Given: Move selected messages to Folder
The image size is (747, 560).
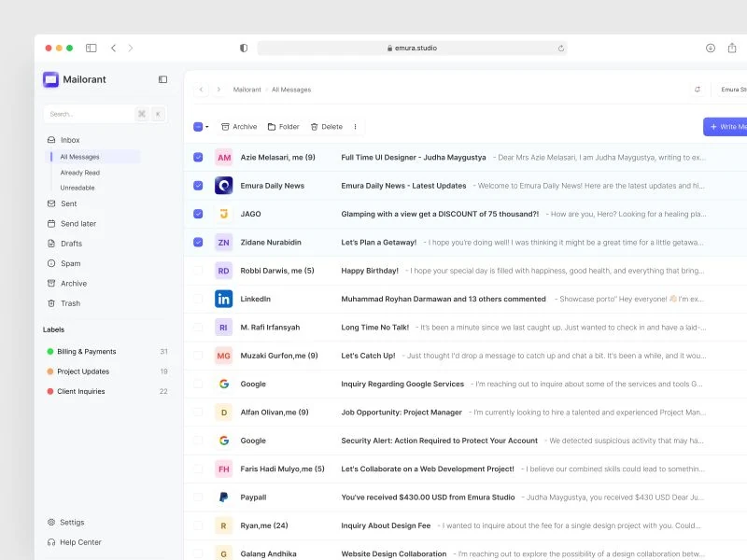Looking at the screenshot, I should tap(284, 127).
